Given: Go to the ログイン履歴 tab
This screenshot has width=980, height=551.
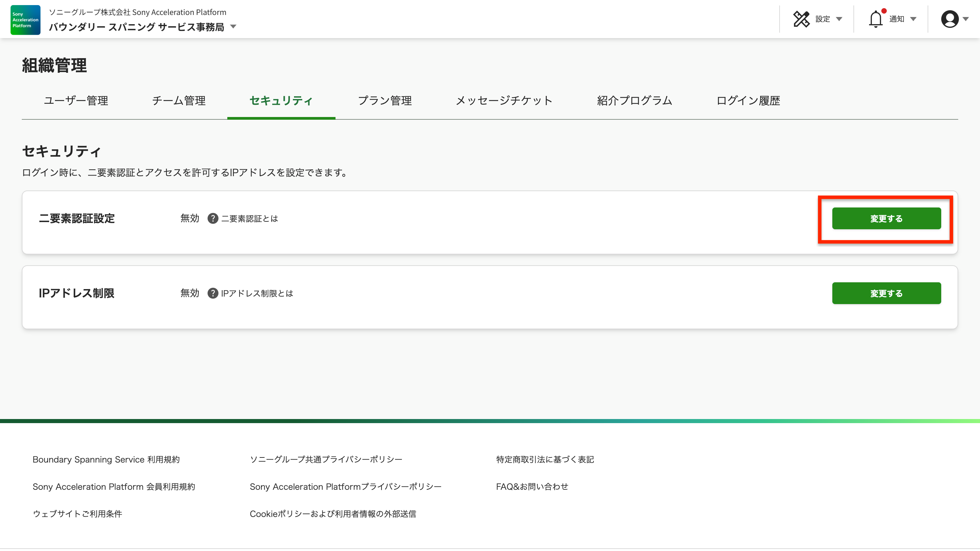Looking at the screenshot, I should click(748, 100).
